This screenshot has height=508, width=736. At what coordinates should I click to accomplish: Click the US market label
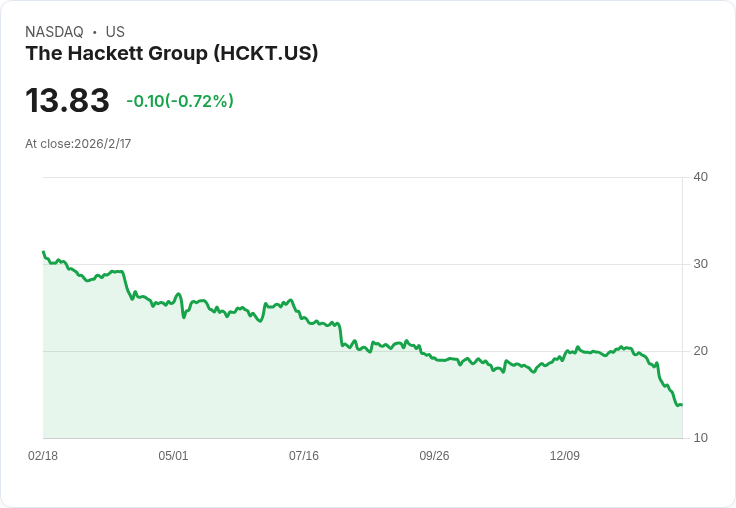115,32
